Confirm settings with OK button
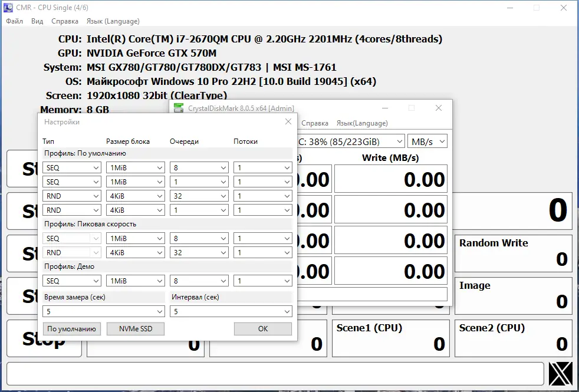Viewport: 579px width, 392px height. coord(263,329)
